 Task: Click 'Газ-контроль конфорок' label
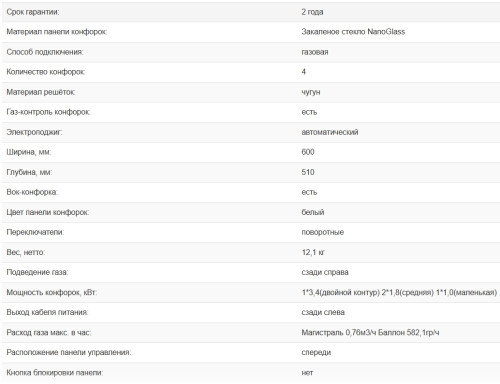[x=48, y=112]
